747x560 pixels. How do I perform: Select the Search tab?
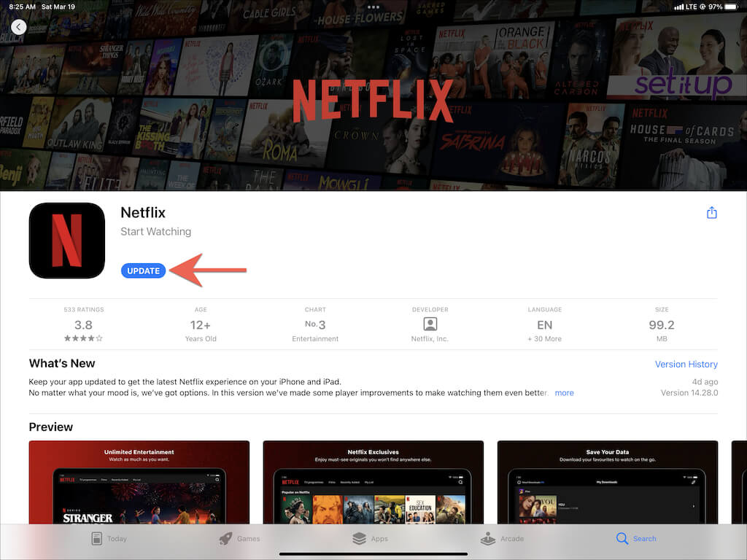pos(636,539)
